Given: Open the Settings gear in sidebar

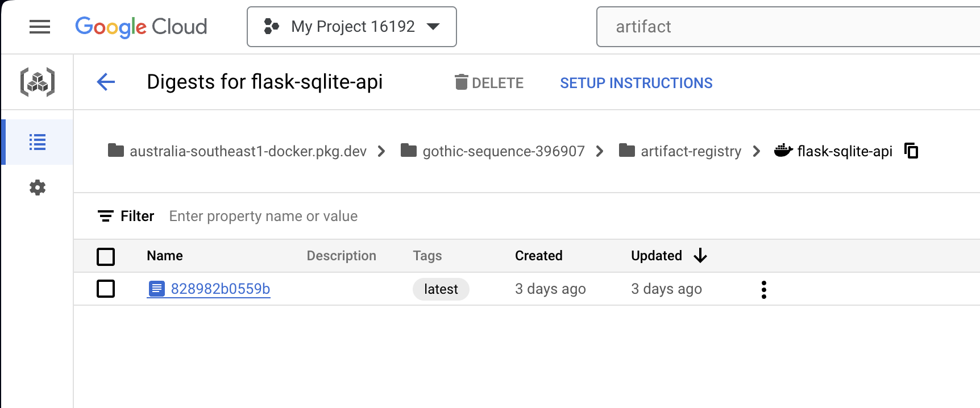Looking at the screenshot, I should 38,188.
